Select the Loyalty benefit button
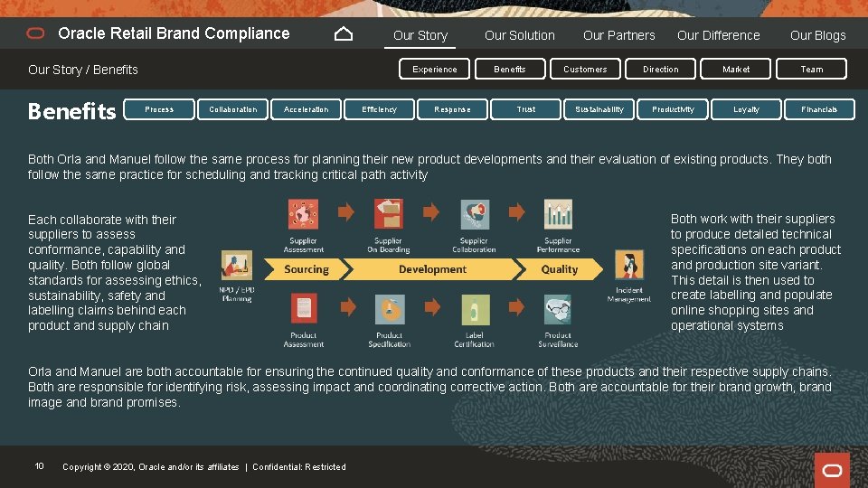Screen dimensions: 868x488 pos(746,109)
